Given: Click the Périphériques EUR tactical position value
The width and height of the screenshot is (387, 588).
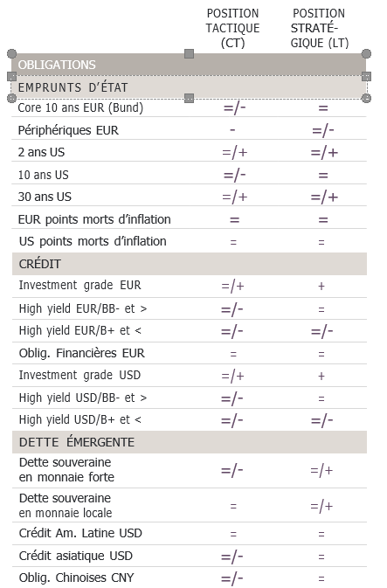Looking at the screenshot, I should pyautogui.click(x=232, y=130).
